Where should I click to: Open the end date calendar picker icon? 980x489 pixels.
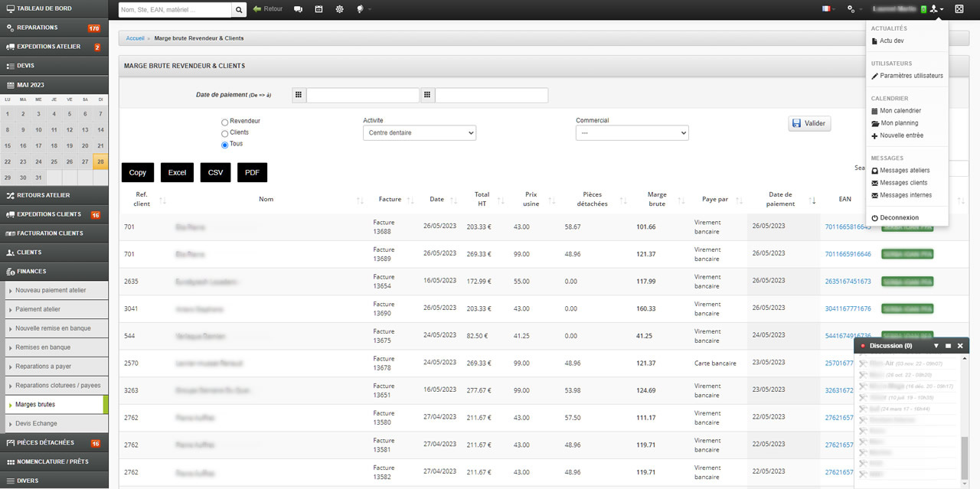[x=427, y=96]
